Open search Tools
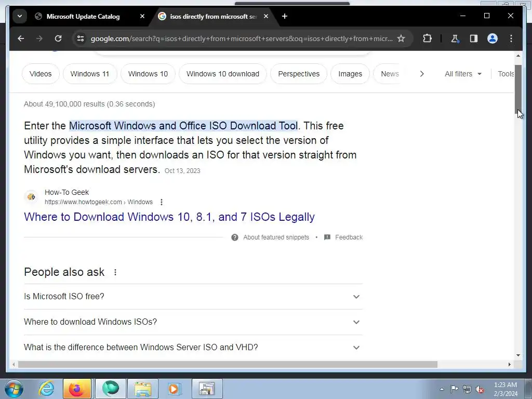The width and height of the screenshot is (532, 399). [506, 74]
